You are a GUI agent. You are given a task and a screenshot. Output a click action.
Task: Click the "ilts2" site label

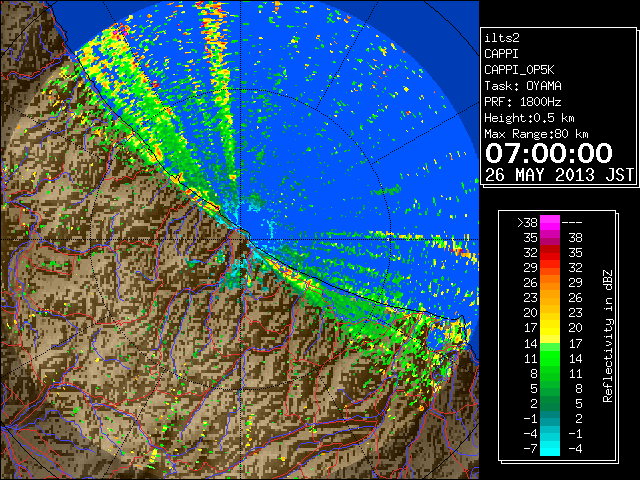pyautogui.click(x=502, y=38)
